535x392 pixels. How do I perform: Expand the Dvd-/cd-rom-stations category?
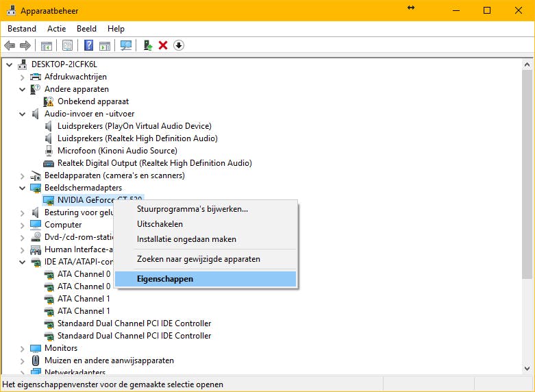click(x=22, y=237)
